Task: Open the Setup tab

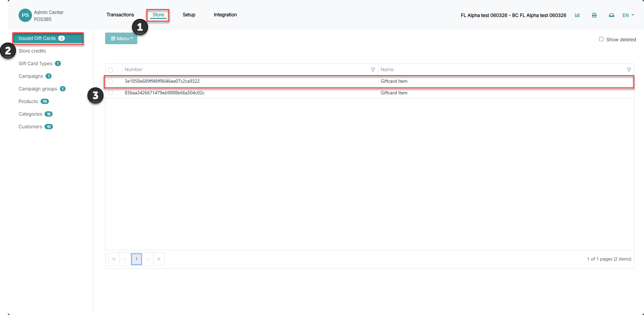Action: [x=189, y=15]
